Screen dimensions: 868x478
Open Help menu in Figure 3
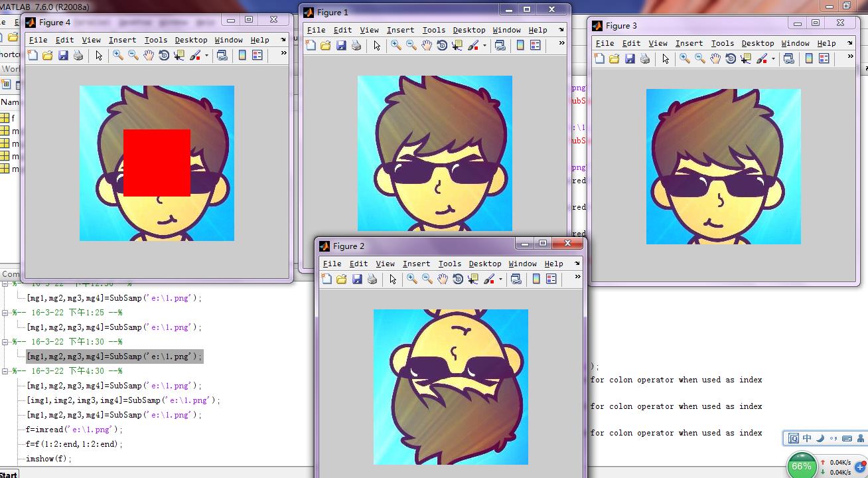(826, 43)
